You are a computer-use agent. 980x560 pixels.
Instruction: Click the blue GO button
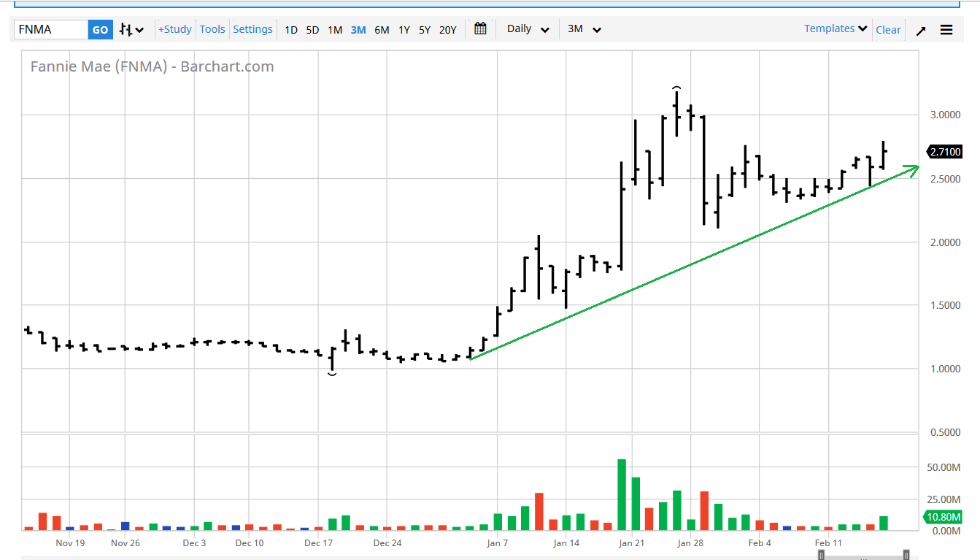(x=100, y=30)
